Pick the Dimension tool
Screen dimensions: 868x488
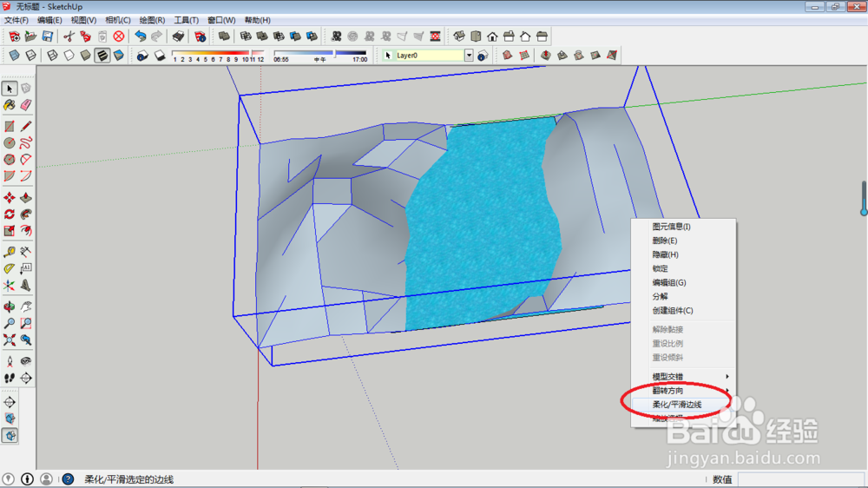point(26,252)
